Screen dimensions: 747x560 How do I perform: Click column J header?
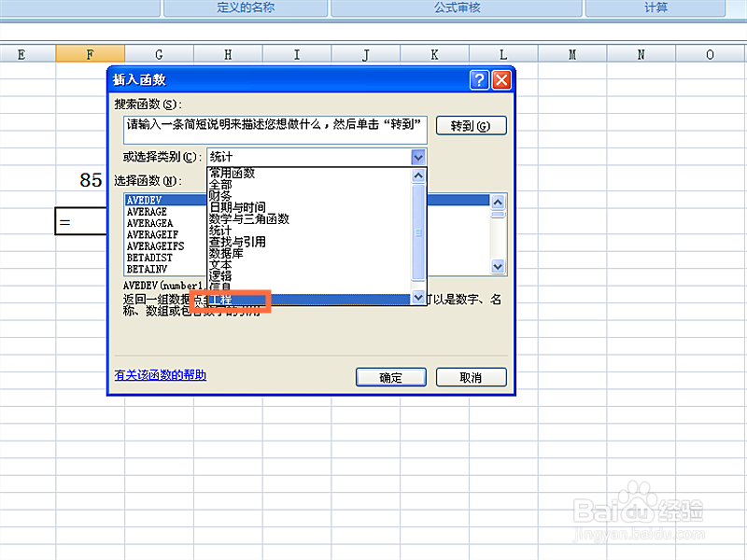[x=366, y=54]
